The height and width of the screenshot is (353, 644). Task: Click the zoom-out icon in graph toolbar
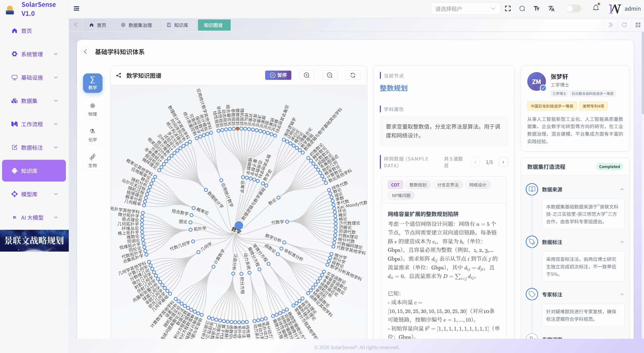click(330, 75)
